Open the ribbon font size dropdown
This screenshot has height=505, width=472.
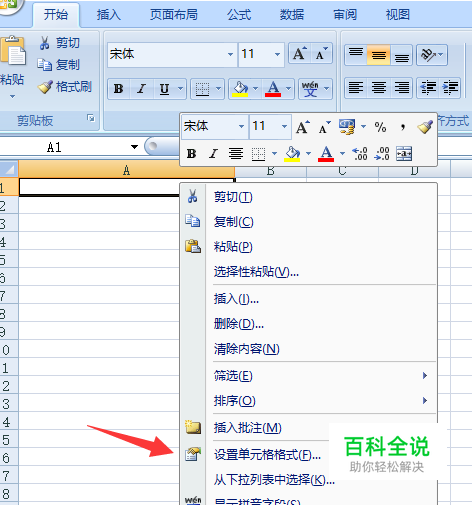tap(277, 54)
